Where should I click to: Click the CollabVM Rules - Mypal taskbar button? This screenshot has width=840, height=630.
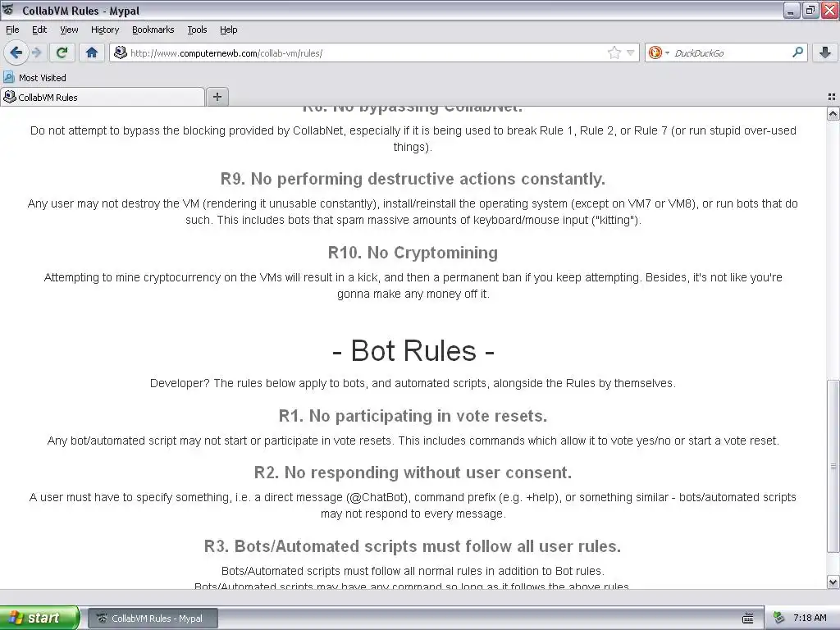(153, 619)
